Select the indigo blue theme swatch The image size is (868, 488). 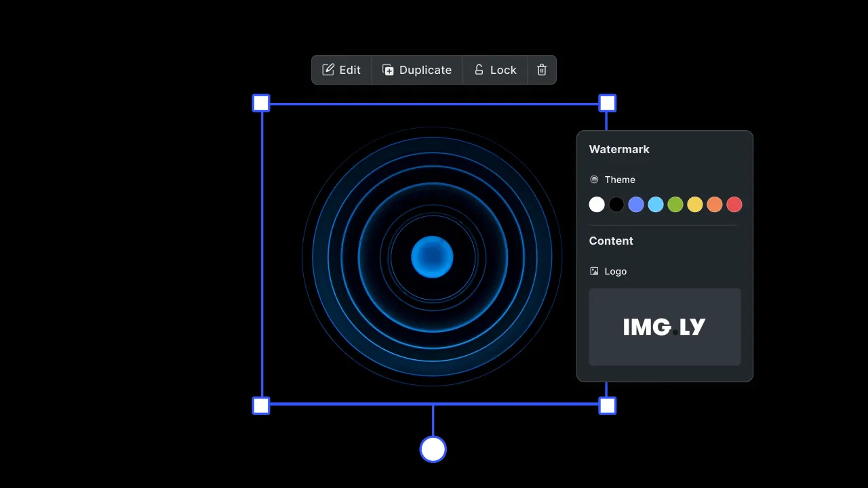pyautogui.click(x=636, y=205)
